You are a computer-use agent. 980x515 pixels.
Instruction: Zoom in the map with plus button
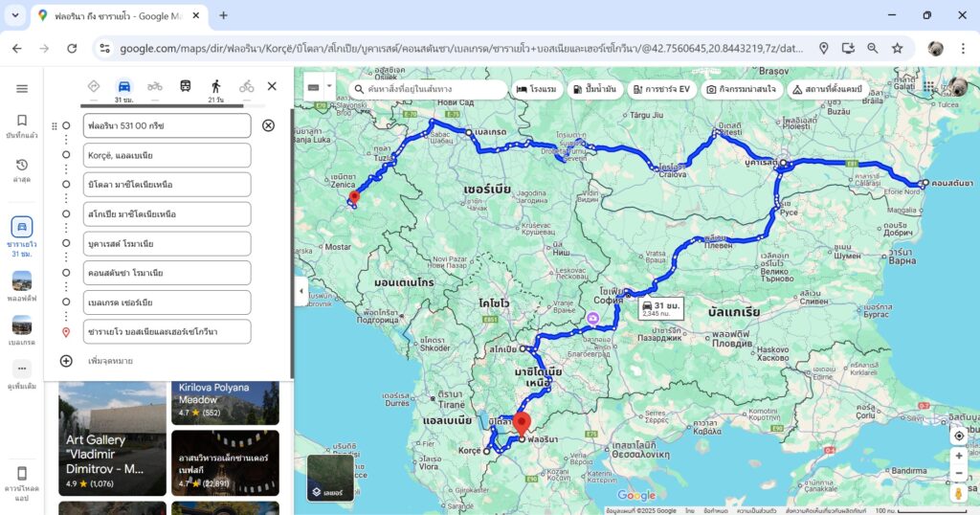point(958,457)
